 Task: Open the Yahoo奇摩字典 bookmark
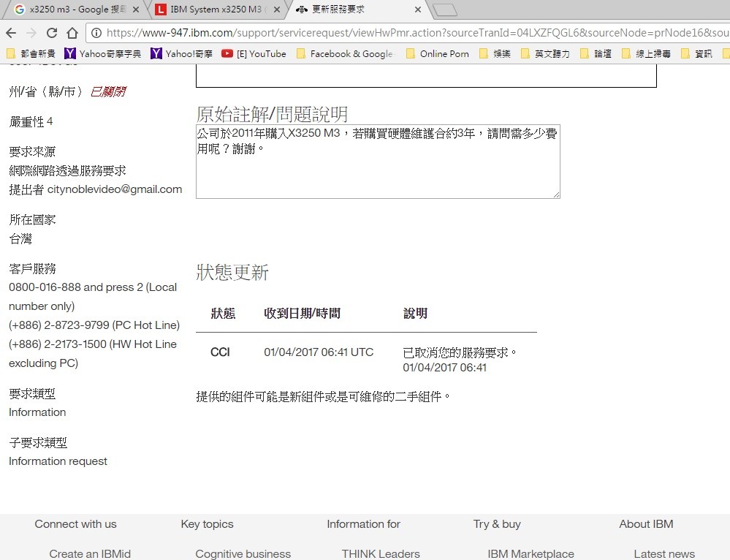coord(103,53)
